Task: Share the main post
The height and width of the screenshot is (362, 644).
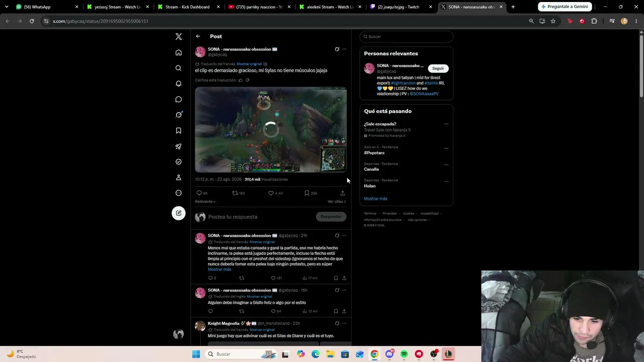Action: pyautogui.click(x=343, y=193)
